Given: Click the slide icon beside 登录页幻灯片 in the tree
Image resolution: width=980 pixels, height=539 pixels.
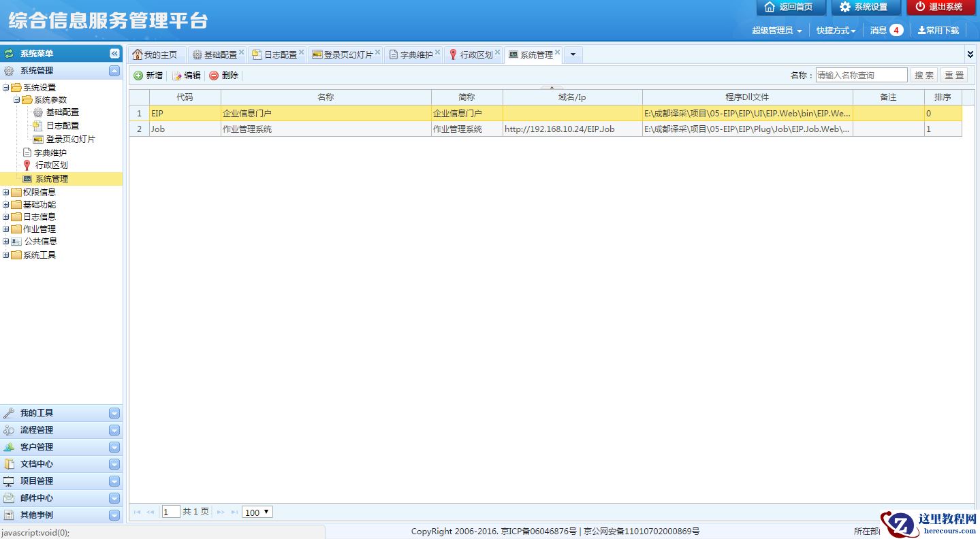Looking at the screenshot, I should click(x=38, y=140).
